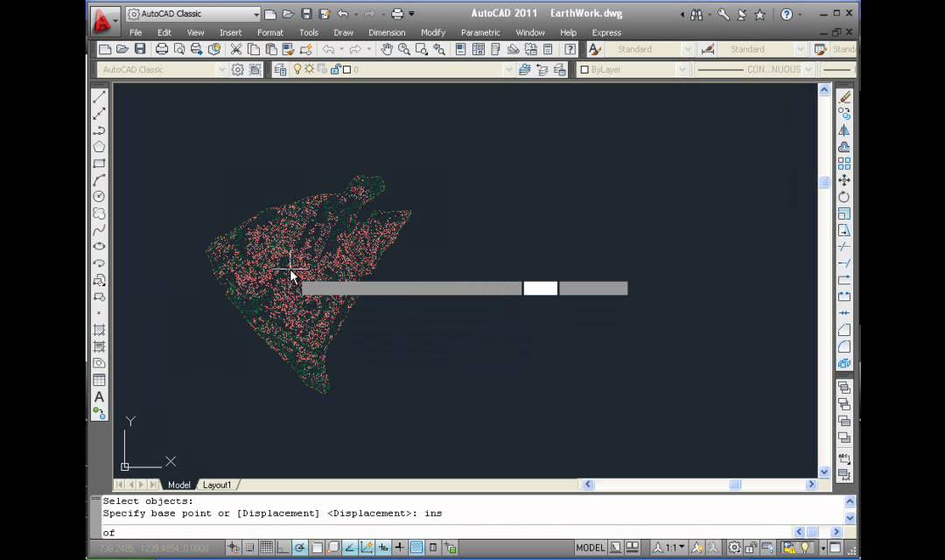
Task: Toggle Object Snap Tracking in status bar
Action: (x=349, y=548)
